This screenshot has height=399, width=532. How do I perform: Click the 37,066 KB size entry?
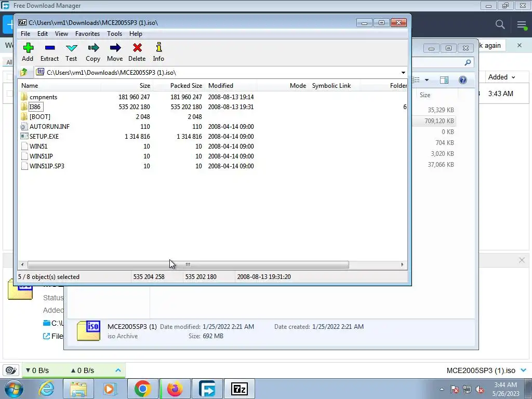441,165
